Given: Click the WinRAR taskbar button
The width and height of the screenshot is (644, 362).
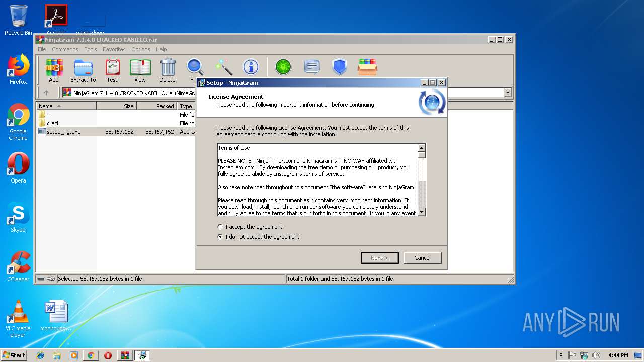Looking at the screenshot, I should (x=125, y=355).
